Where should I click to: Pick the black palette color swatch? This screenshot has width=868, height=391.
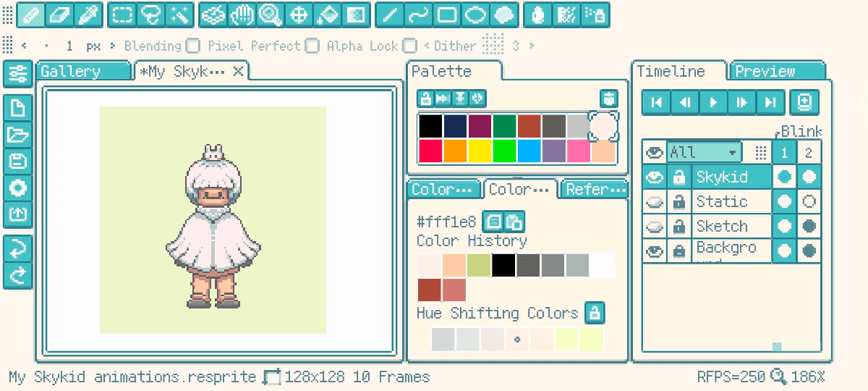click(430, 126)
